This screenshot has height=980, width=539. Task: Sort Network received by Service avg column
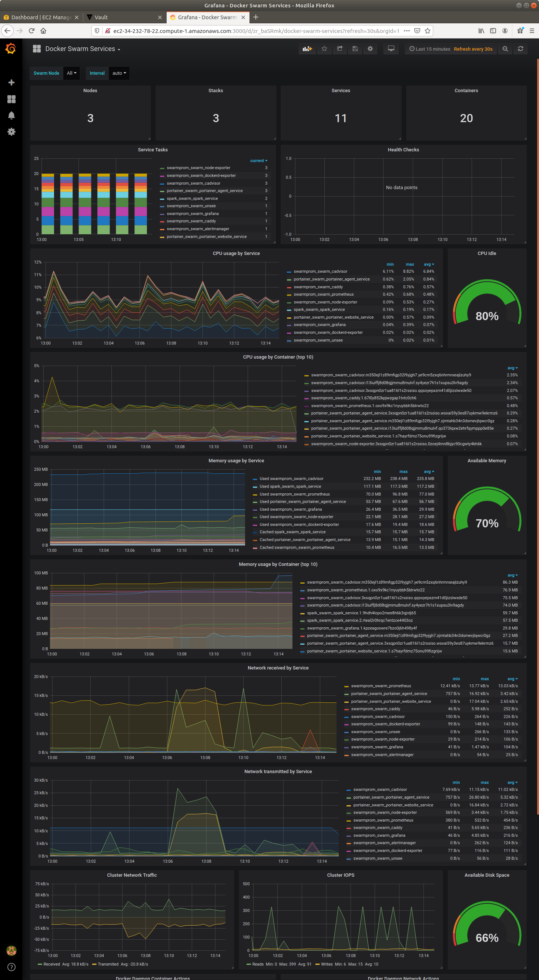[512, 679]
